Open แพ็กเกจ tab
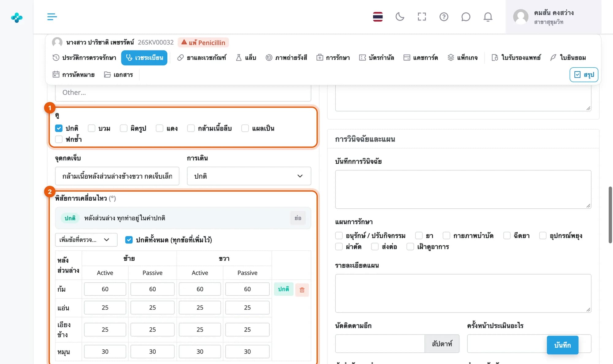 pos(463,58)
